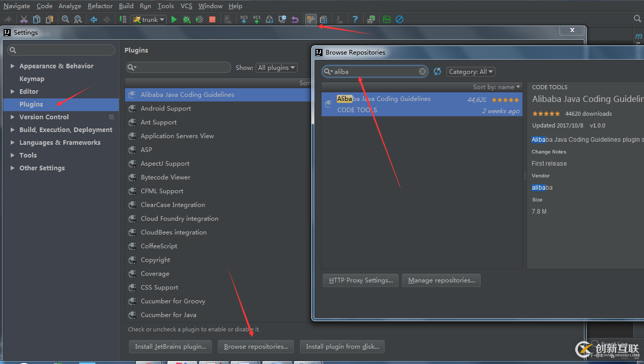
Task: Click the blue circle-slash toolbar icon
Action: (400, 19)
